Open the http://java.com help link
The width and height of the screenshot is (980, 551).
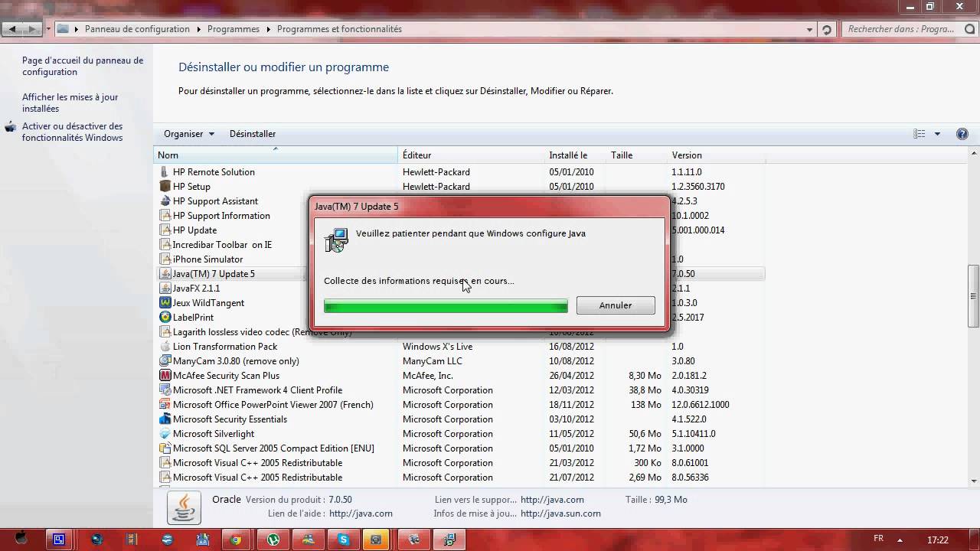point(361,514)
